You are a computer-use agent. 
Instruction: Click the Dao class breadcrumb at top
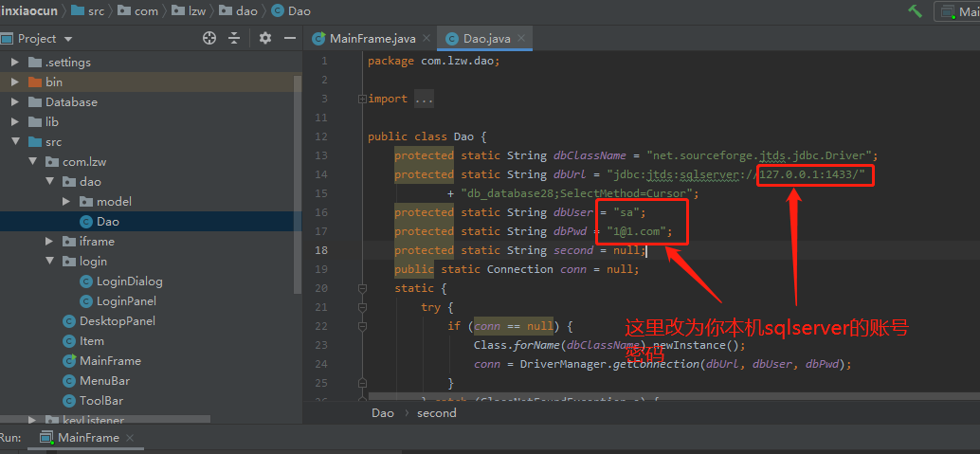pyautogui.click(x=291, y=10)
